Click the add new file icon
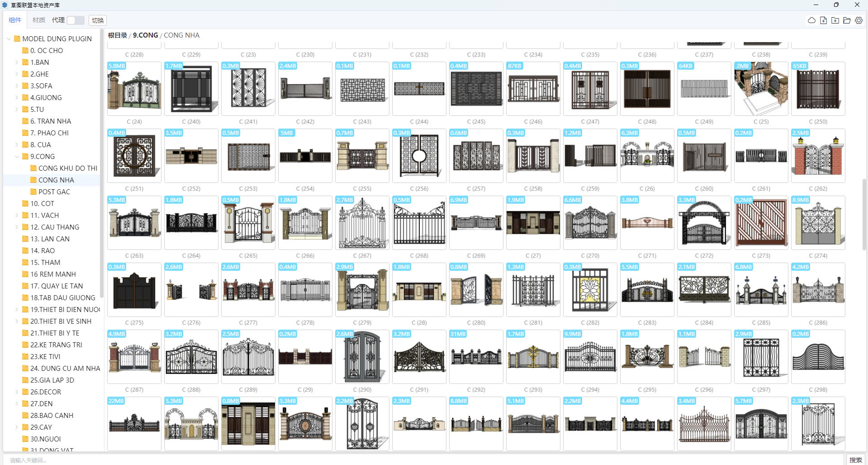This screenshot has height=465, width=868. coord(823,20)
